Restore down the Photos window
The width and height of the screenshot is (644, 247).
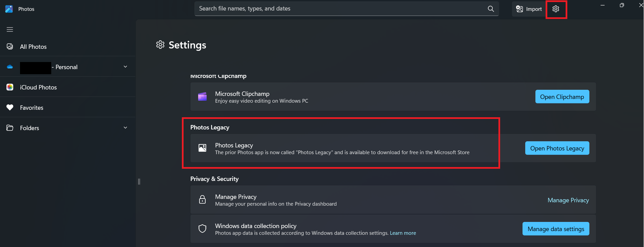point(622,5)
